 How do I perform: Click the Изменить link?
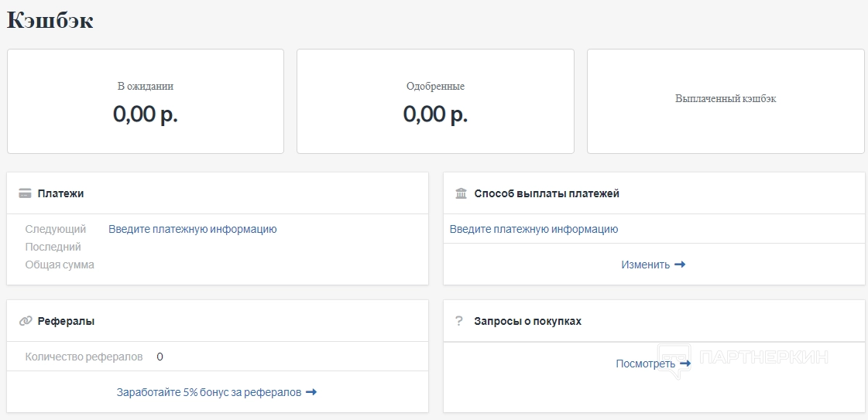point(645,265)
